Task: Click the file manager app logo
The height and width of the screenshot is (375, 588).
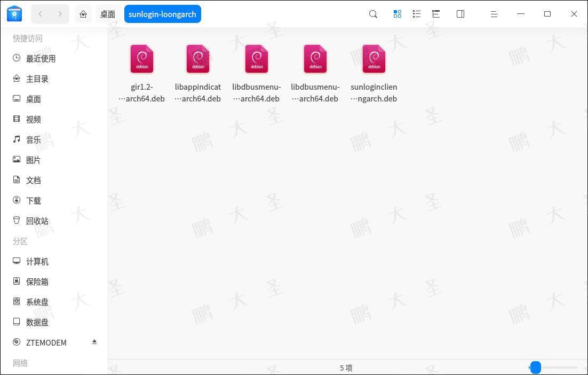Action: (x=14, y=14)
